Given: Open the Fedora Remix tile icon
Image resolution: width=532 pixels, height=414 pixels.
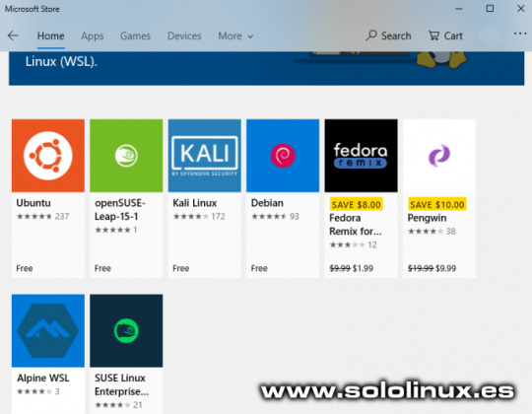Looking at the screenshot, I should [361, 156].
